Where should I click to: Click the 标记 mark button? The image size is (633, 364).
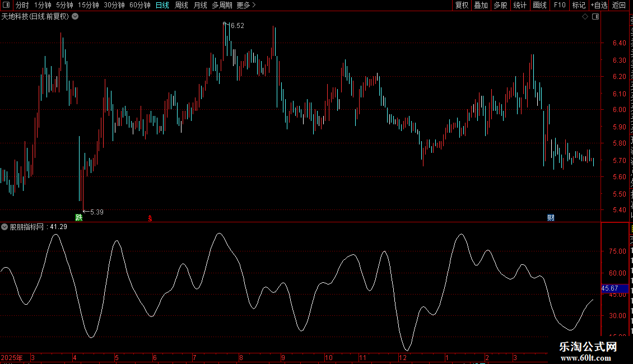(579, 5)
